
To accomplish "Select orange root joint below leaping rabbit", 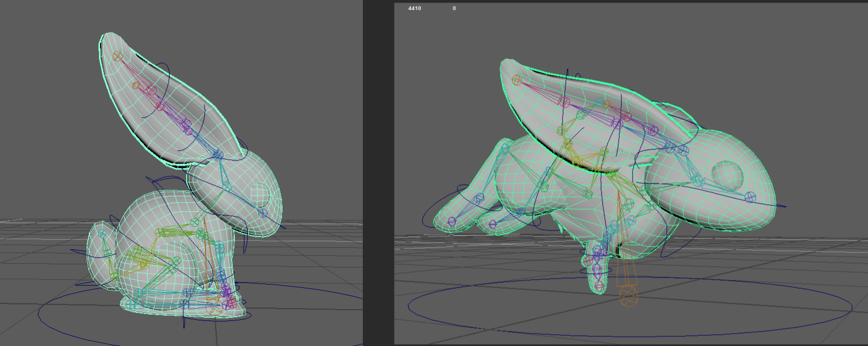I will click(629, 297).
